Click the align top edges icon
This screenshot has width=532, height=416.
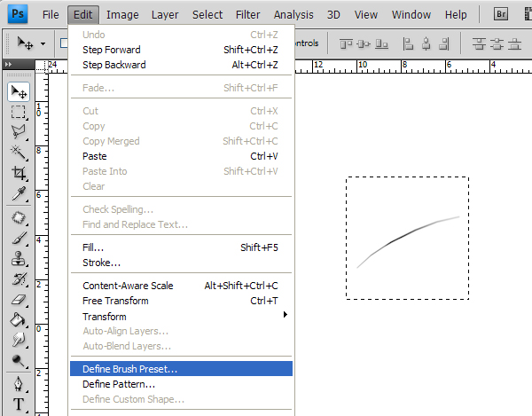[x=346, y=43]
